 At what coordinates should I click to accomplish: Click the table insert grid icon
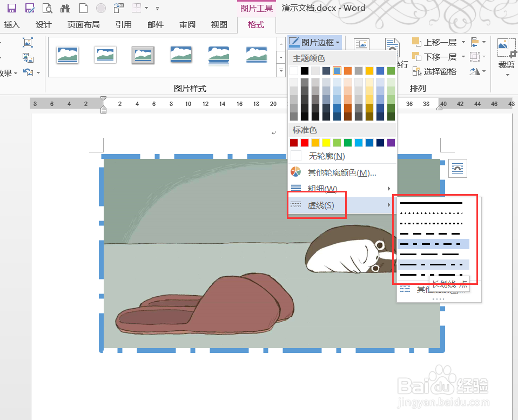[137, 8]
